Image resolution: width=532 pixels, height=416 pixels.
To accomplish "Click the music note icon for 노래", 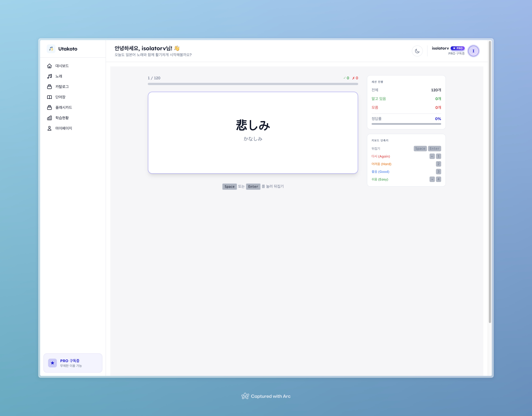I will pos(49,76).
